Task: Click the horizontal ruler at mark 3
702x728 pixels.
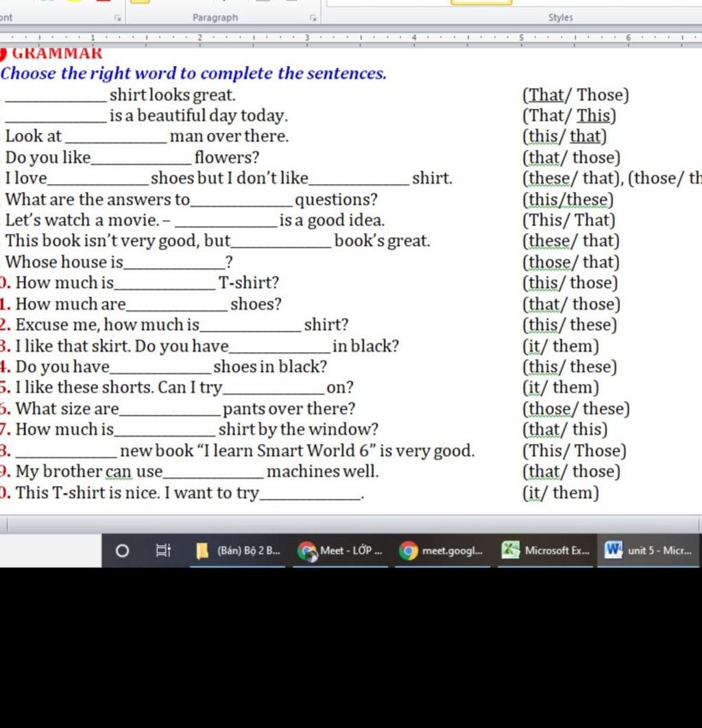Action: pyautogui.click(x=307, y=38)
